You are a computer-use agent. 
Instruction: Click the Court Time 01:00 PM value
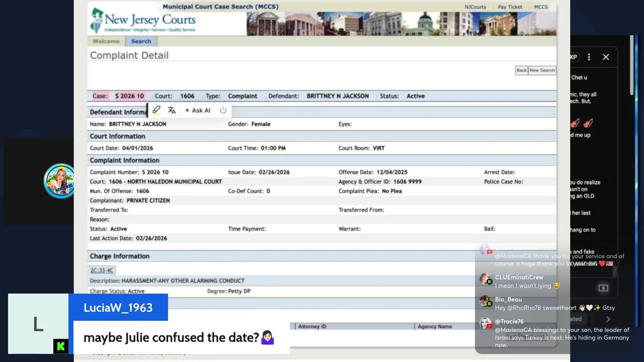click(x=273, y=148)
